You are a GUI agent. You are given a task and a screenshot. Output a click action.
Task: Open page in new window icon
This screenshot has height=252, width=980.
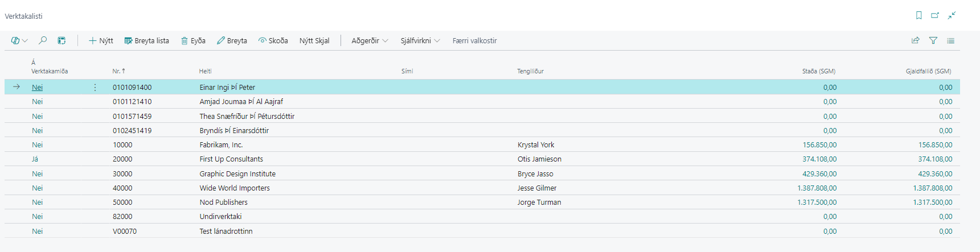coord(934,15)
